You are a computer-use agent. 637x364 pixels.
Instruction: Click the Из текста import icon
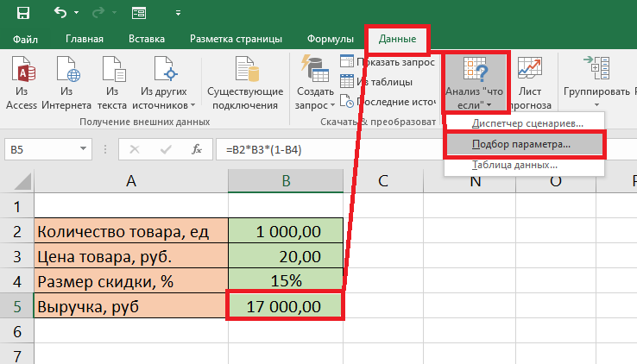(x=114, y=69)
